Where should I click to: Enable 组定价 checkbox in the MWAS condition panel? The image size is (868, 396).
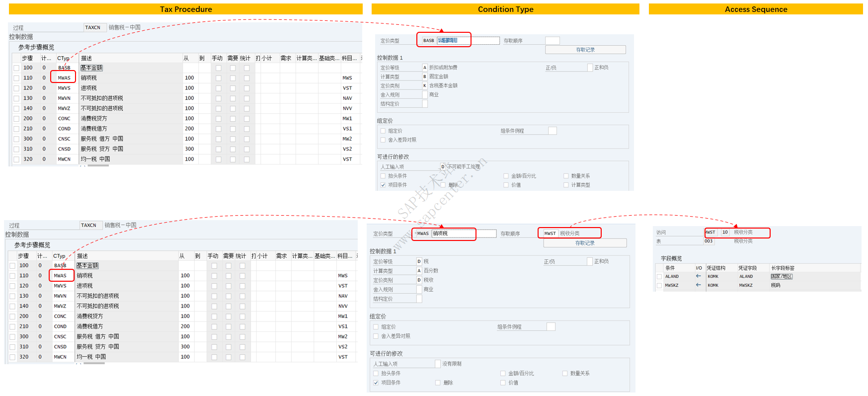[x=376, y=327]
